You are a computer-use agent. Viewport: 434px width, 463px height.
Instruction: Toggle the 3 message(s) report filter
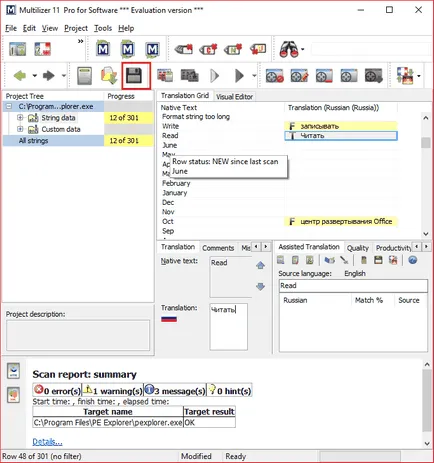(x=175, y=390)
